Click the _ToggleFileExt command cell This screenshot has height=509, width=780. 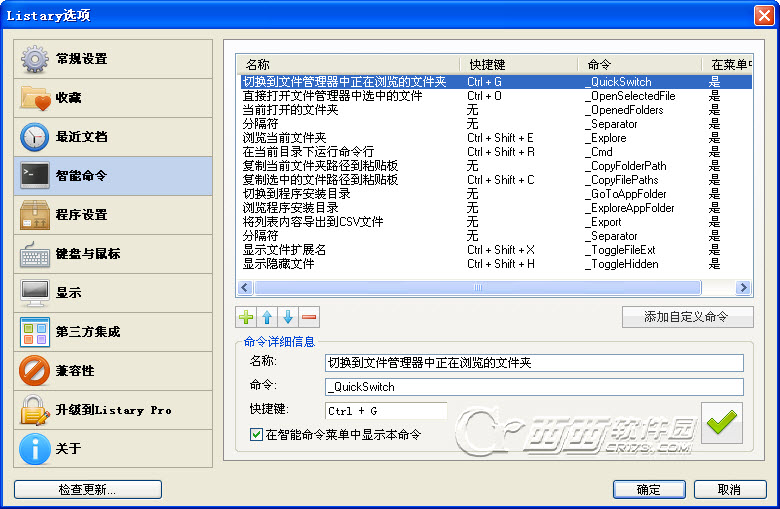(621, 250)
